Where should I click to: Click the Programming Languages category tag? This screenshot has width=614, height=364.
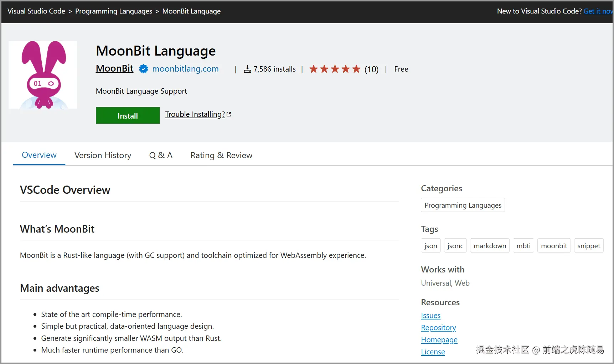tap(463, 205)
